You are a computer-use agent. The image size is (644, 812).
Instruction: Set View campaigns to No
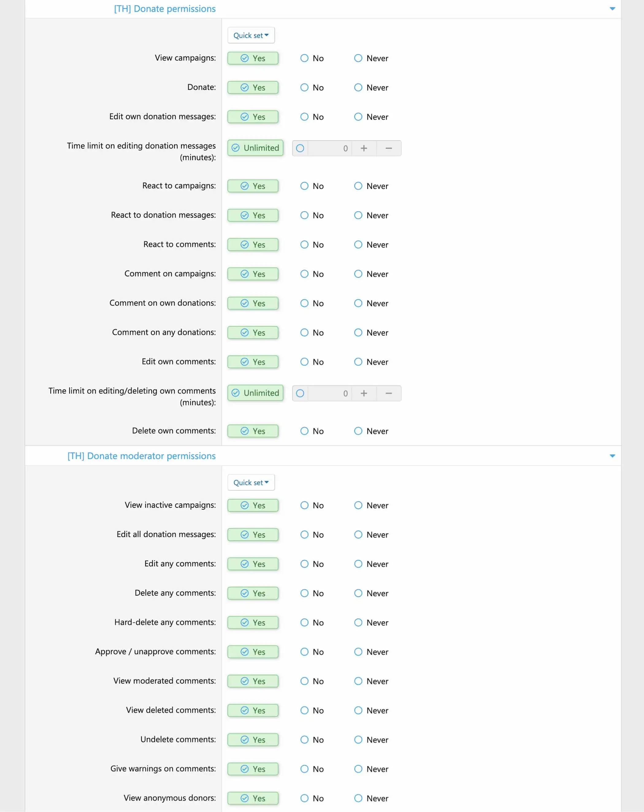point(305,58)
